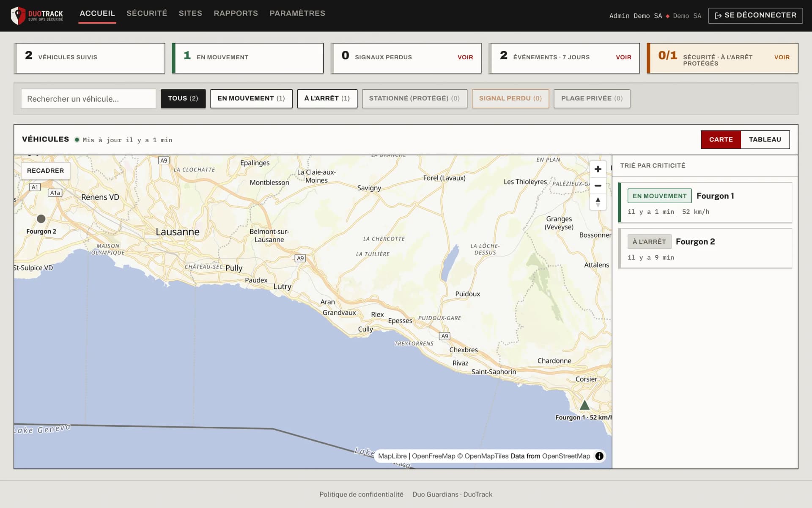Open the Accueil tab

97,14
